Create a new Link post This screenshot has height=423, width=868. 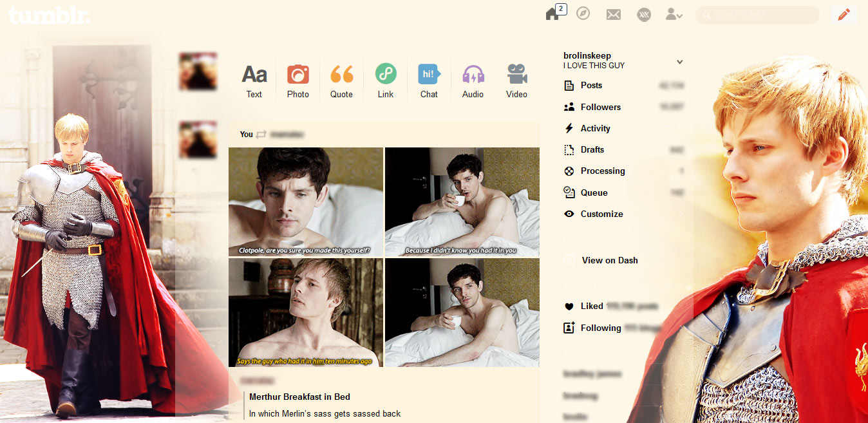coord(386,81)
